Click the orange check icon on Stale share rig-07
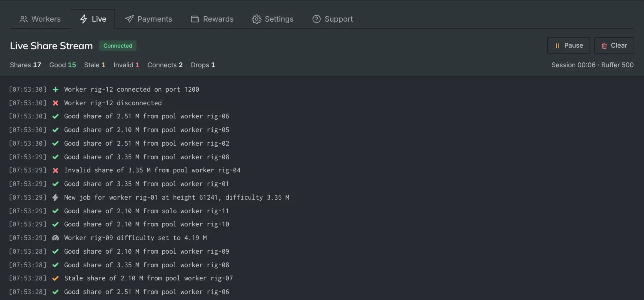644x300 pixels. pos(56,278)
